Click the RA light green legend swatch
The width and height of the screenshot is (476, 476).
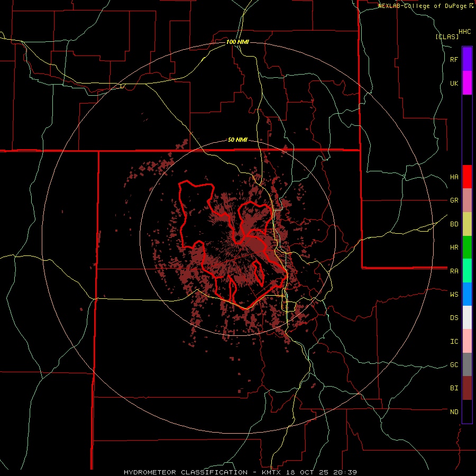[467, 271]
